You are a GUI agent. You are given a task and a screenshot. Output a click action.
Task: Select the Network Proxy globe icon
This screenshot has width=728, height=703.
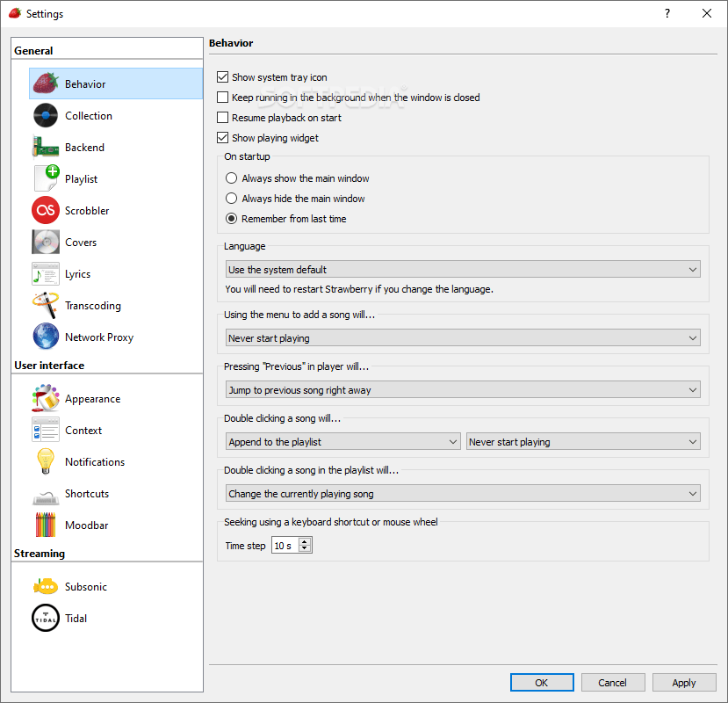(45, 337)
